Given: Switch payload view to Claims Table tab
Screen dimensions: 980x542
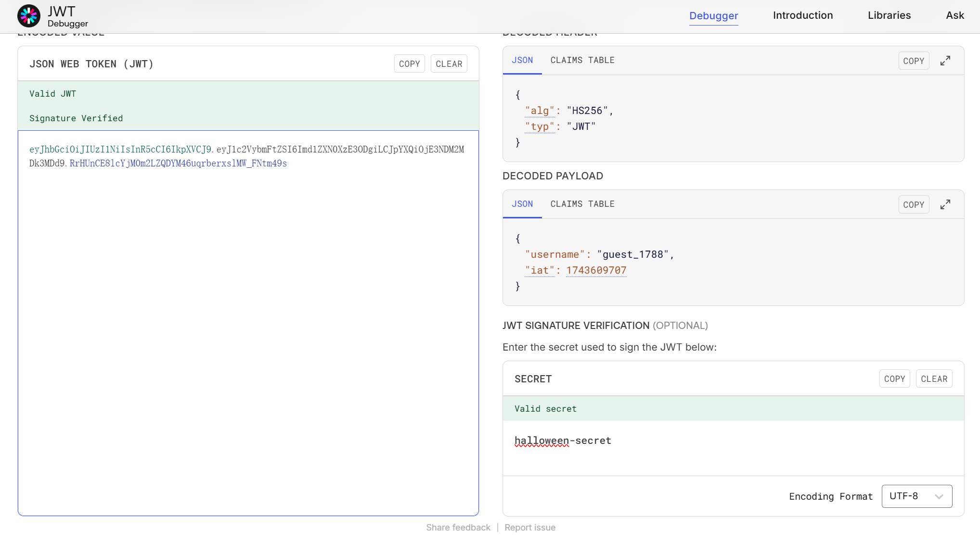Looking at the screenshot, I should pyautogui.click(x=582, y=204).
